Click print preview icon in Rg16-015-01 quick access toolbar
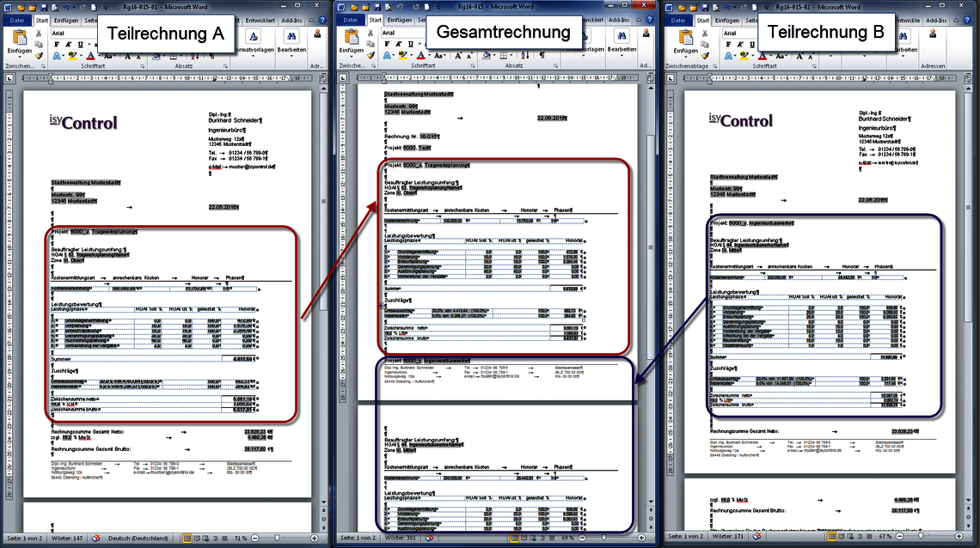The height and width of the screenshot is (548, 980). (x=55, y=8)
